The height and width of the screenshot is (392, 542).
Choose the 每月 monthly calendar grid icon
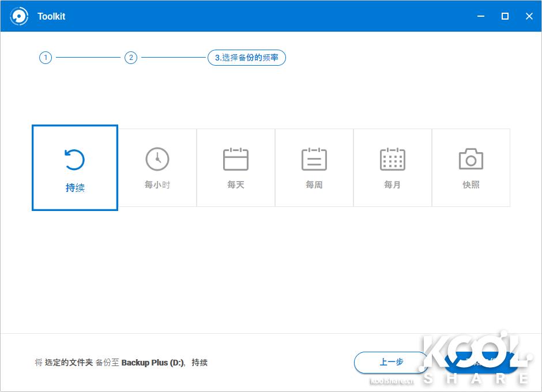pos(393,159)
